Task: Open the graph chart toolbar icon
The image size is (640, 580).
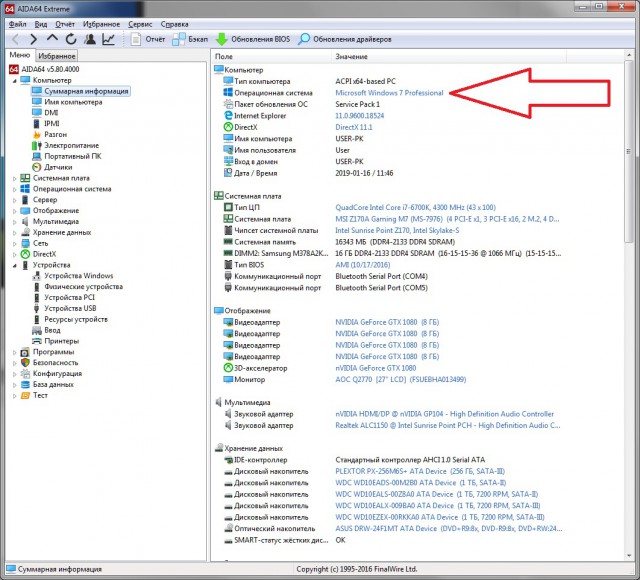Action: click(x=109, y=39)
